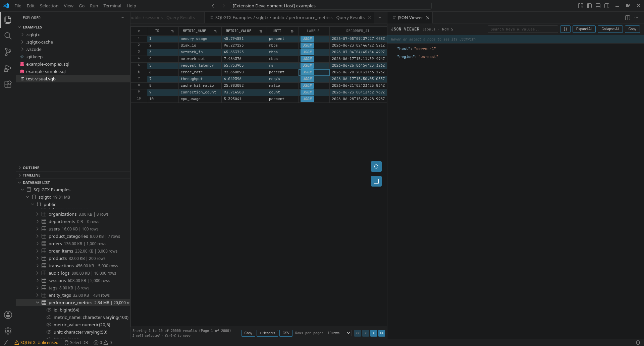Click the Expand All button
The image size is (644, 346).
pos(584,29)
